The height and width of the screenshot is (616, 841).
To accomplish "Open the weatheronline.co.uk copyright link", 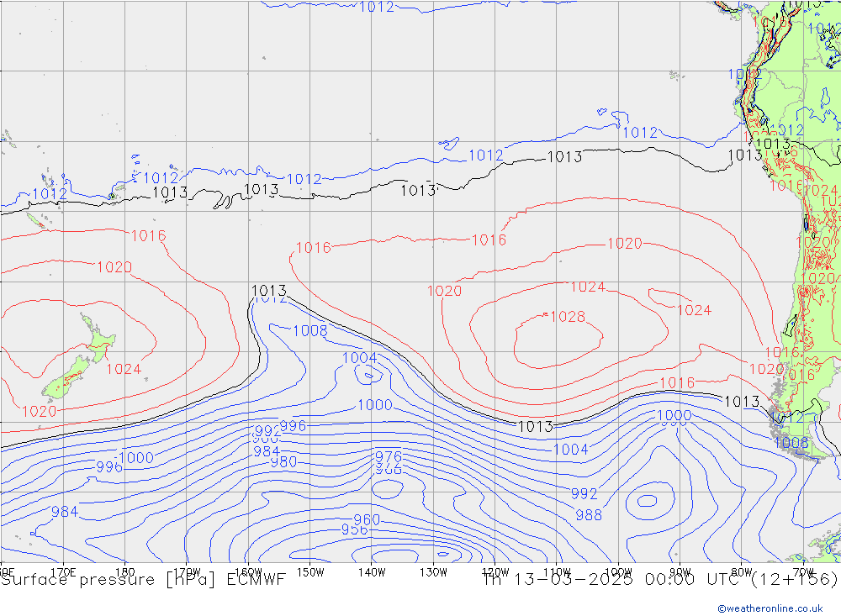I will pos(770,608).
